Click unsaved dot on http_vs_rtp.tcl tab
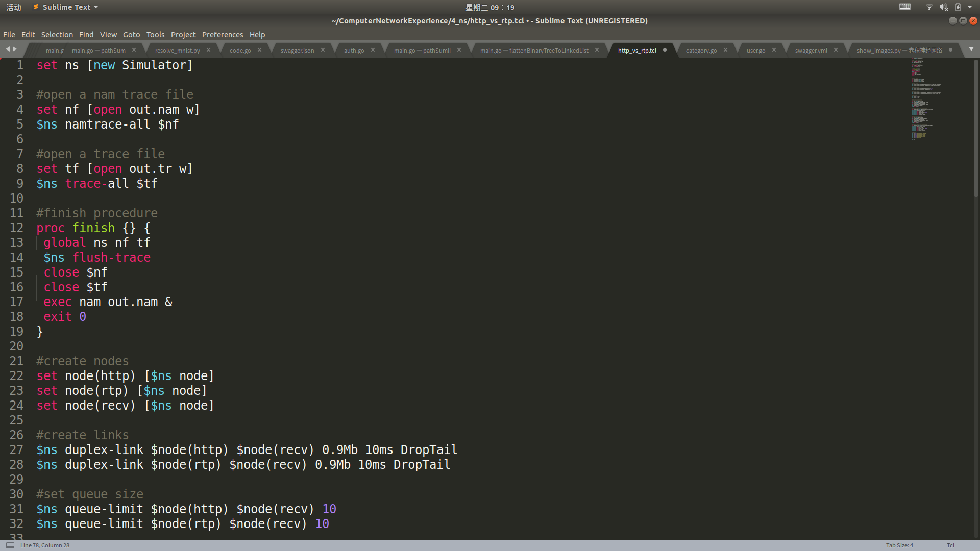 pos(665,50)
